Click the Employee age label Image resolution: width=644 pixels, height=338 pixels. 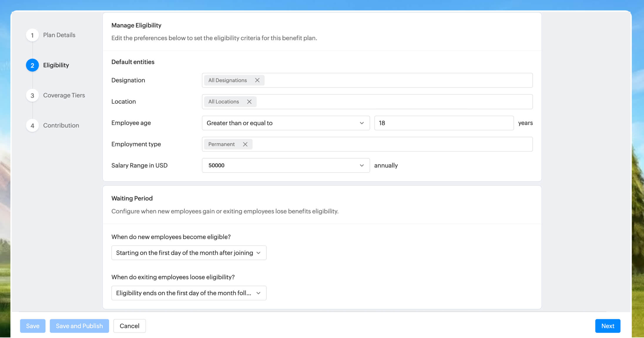(x=131, y=123)
